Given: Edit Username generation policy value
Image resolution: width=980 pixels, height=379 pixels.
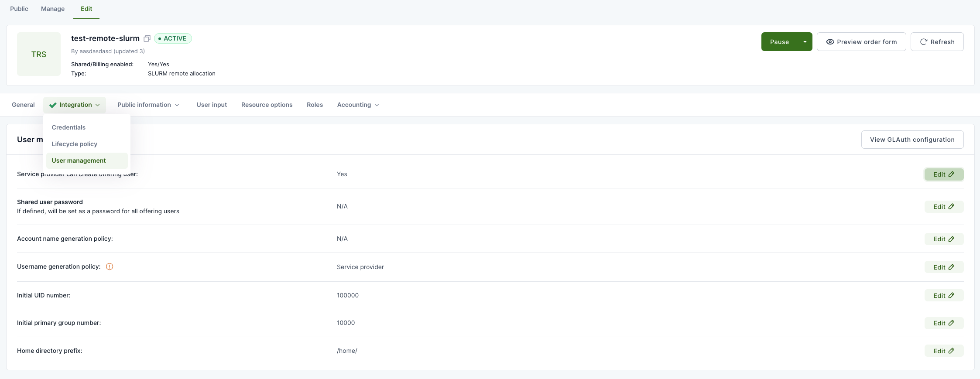Looking at the screenshot, I should (943, 267).
